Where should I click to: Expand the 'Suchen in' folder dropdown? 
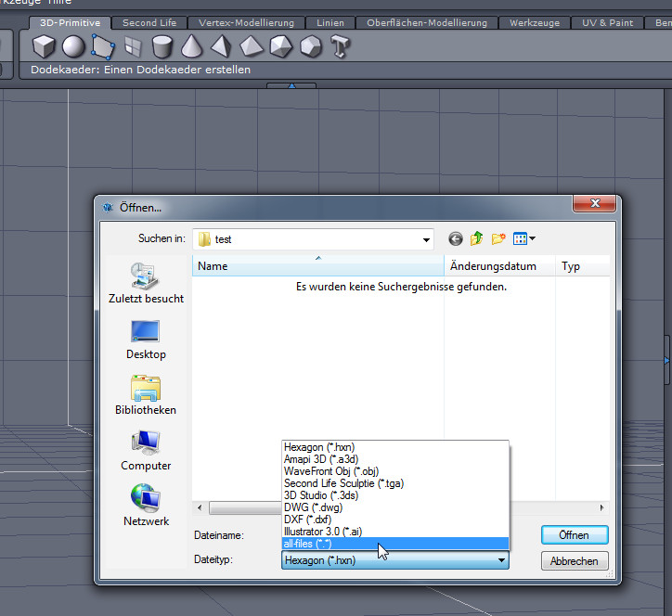[x=426, y=239]
